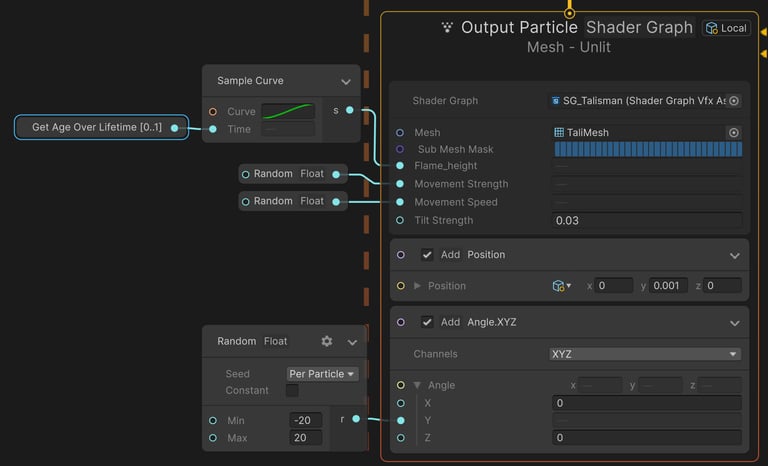Open the Mesh object picker for TaliMesh
Viewport: 768px width, 466px height.
(x=734, y=132)
